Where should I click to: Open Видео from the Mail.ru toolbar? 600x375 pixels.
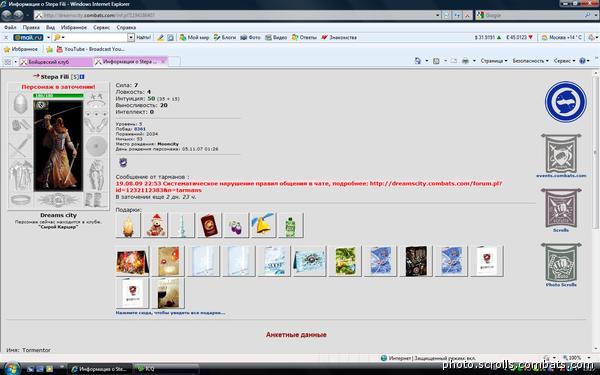click(276, 38)
